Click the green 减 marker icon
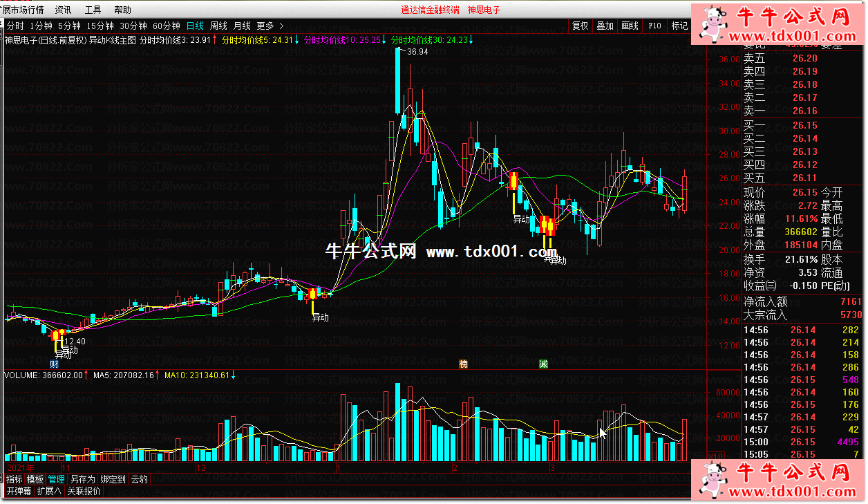 [x=543, y=364]
